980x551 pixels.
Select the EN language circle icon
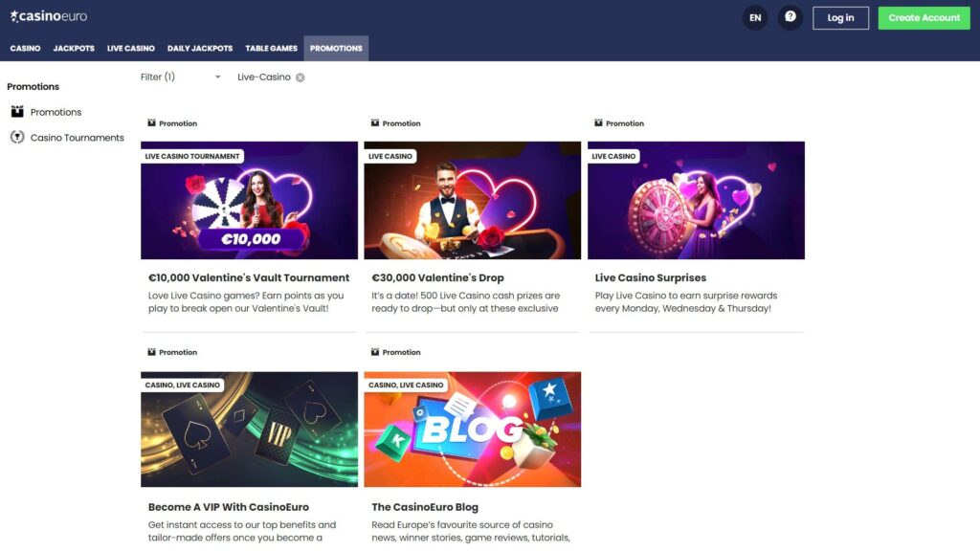click(754, 17)
